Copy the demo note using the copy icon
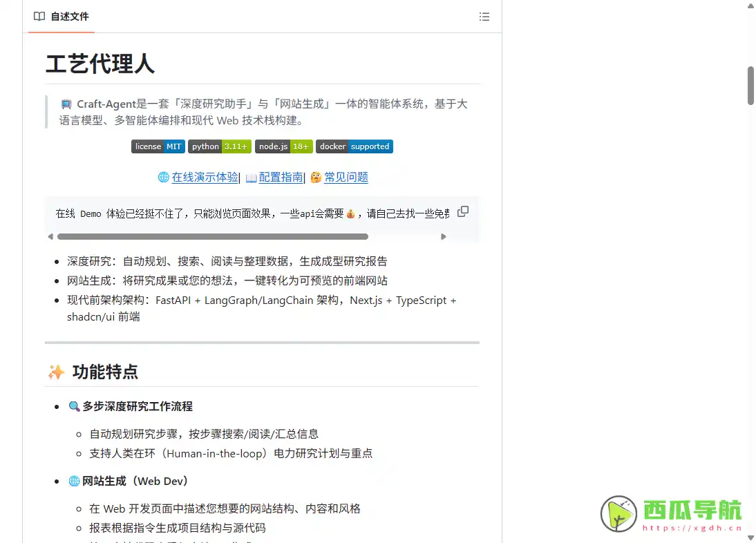The width and height of the screenshot is (756, 543). [462, 211]
